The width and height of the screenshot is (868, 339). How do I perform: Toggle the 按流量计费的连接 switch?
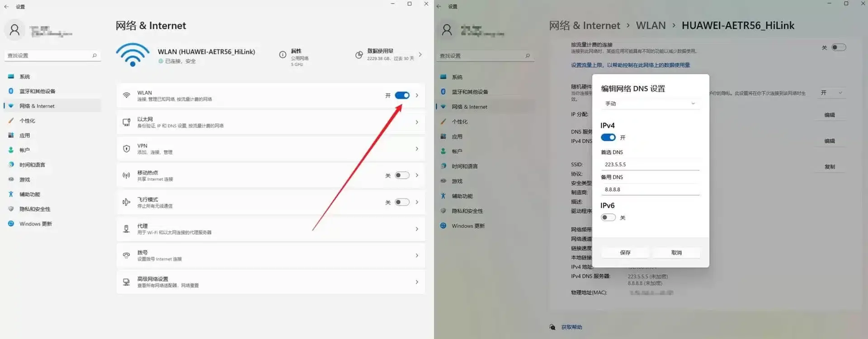[839, 47]
